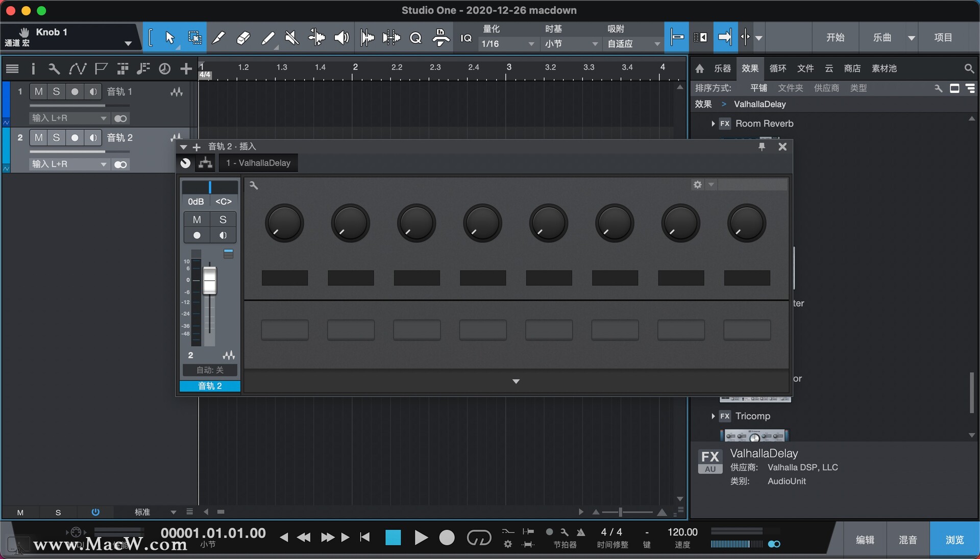
Task: Expand Tricomp preset list
Action: (x=713, y=416)
